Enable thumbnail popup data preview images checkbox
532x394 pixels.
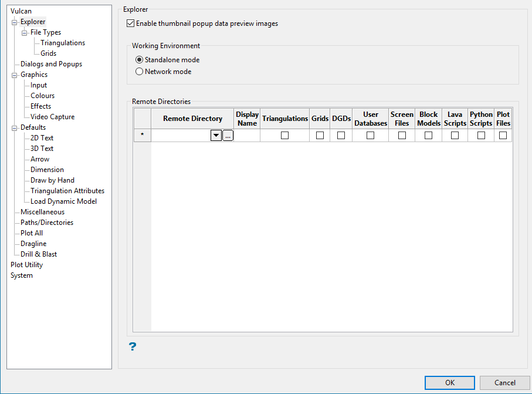tap(130, 24)
